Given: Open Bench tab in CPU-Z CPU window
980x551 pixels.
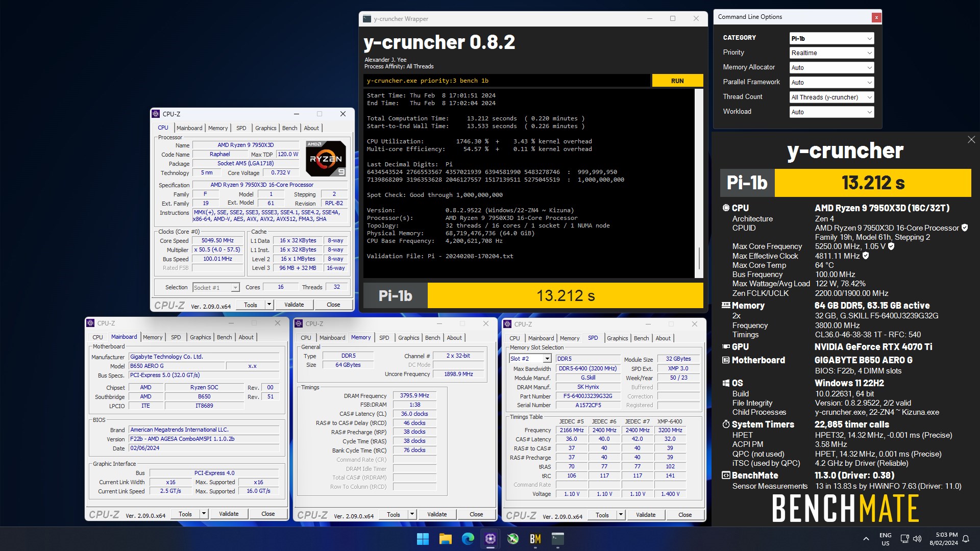Looking at the screenshot, I should (x=289, y=128).
